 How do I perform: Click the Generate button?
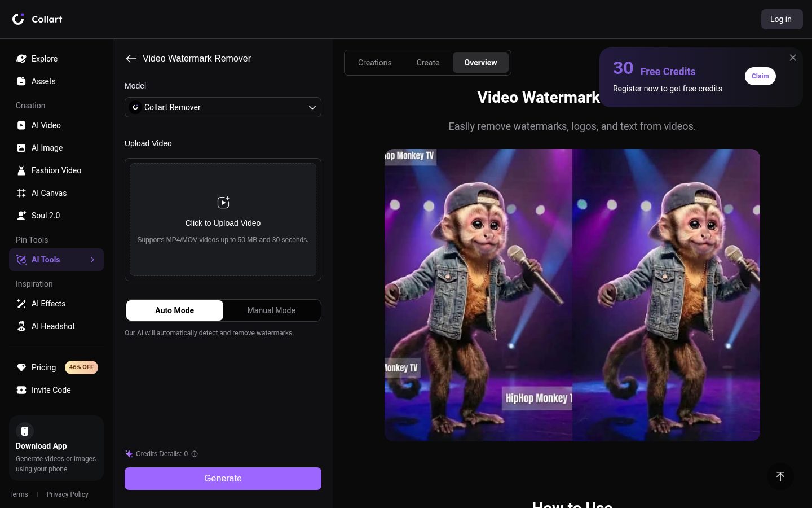[223, 479]
